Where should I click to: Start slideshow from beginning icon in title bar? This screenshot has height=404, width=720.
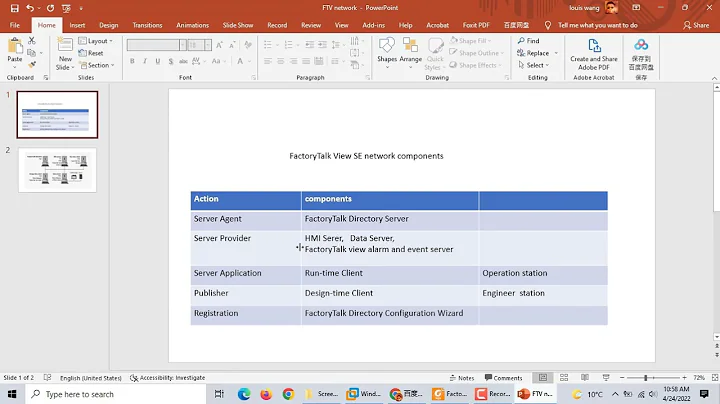pos(66,8)
